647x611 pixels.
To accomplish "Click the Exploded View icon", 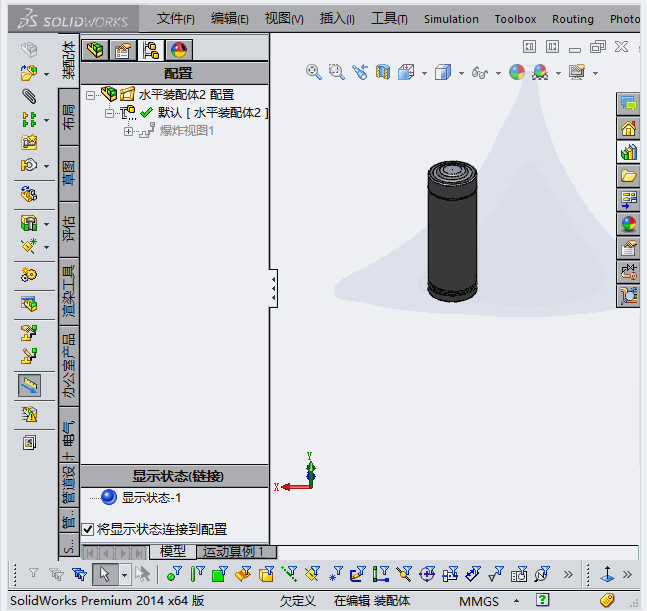I will pos(29,333).
